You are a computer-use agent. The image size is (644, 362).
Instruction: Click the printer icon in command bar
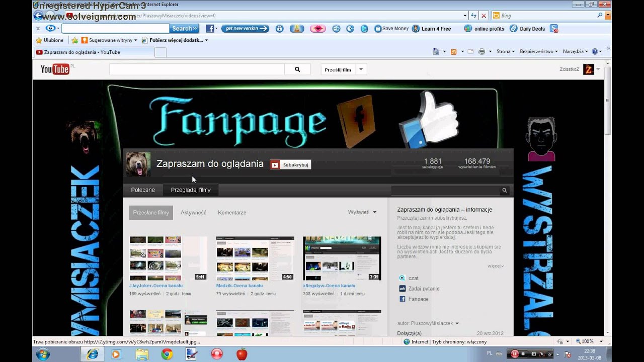tap(481, 51)
